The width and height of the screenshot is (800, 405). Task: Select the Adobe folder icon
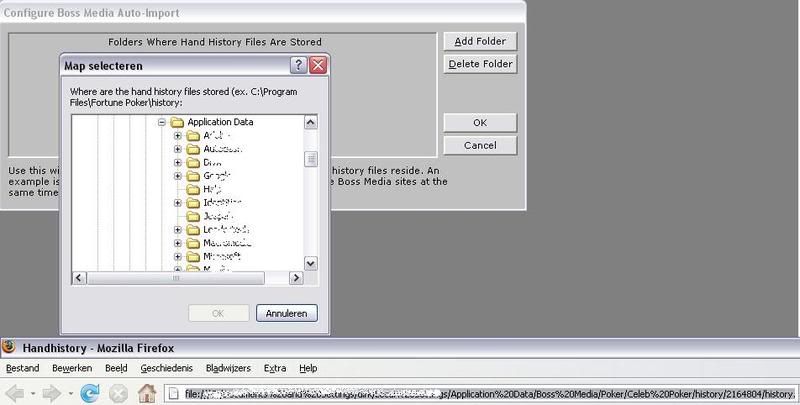point(193,136)
